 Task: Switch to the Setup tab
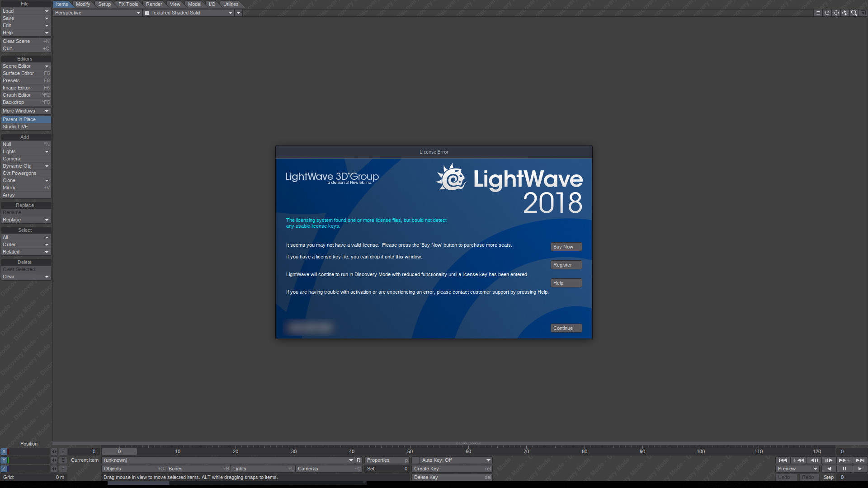click(104, 4)
